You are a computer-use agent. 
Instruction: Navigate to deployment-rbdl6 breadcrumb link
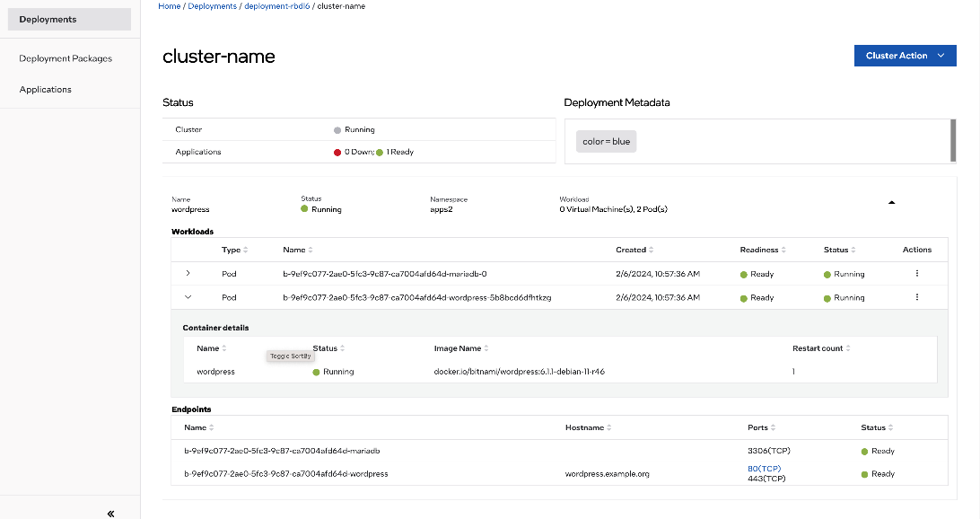(x=277, y=6)
